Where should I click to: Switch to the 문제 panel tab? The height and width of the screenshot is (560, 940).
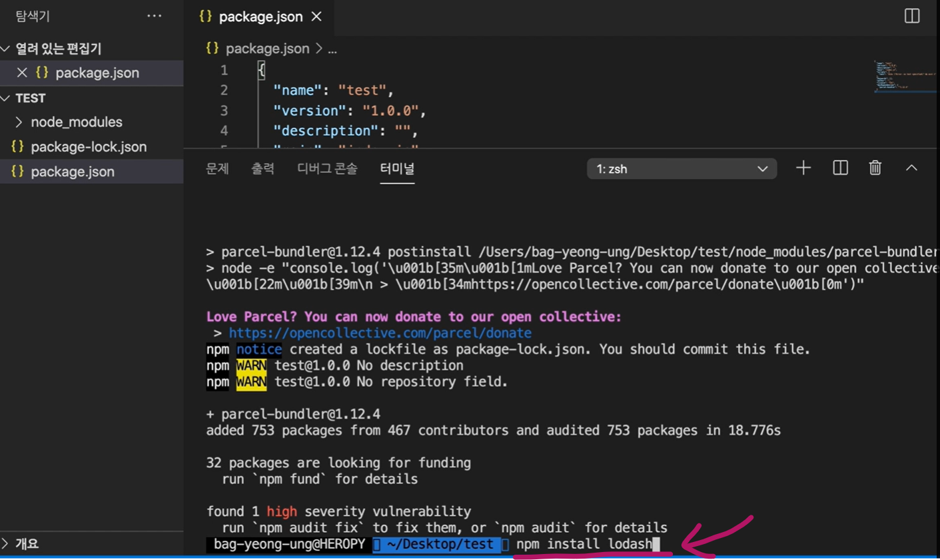click(217, 168)
